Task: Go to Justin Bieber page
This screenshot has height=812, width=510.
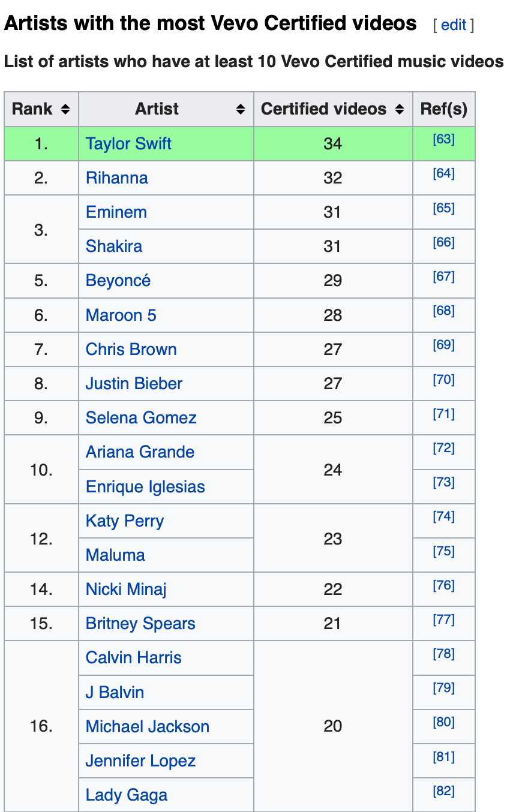Action: coord(134,384)
